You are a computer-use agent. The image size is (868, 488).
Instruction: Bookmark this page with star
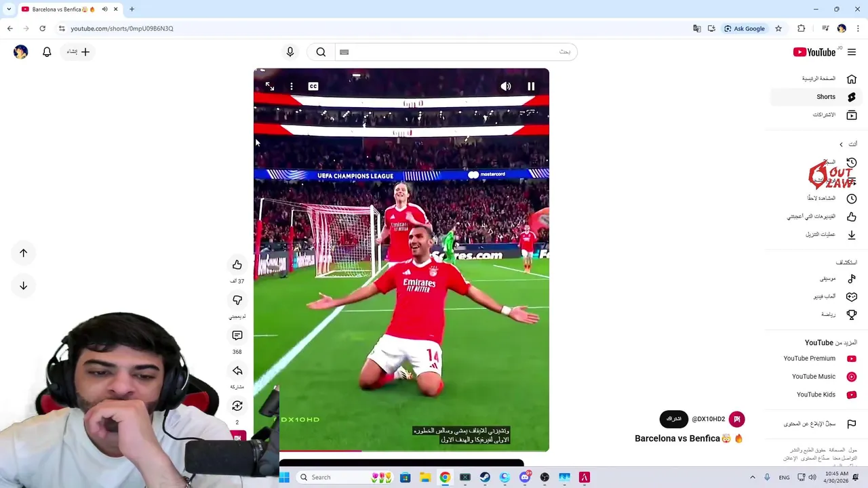point(778,28)
